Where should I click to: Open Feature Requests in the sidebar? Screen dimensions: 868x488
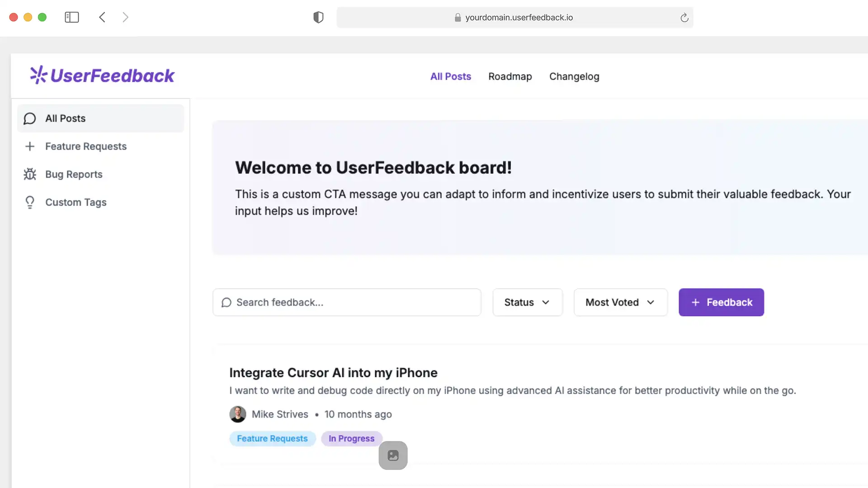click(x=85, y=146)
